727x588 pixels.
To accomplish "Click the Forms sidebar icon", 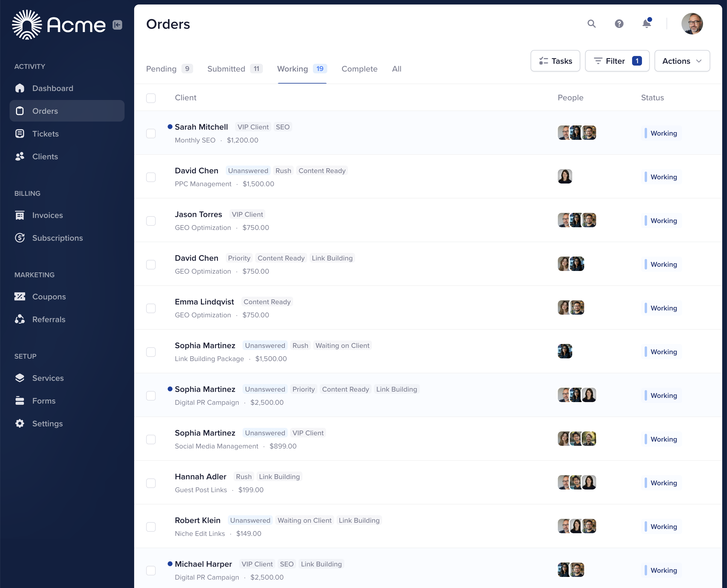I will click(x=20, y=401).
